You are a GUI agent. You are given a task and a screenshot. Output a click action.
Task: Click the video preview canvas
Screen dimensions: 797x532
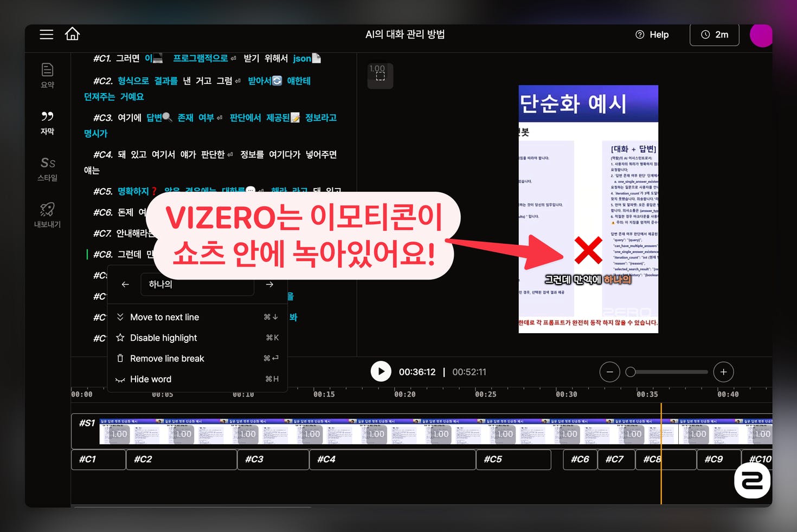click(x=588, y=209)
